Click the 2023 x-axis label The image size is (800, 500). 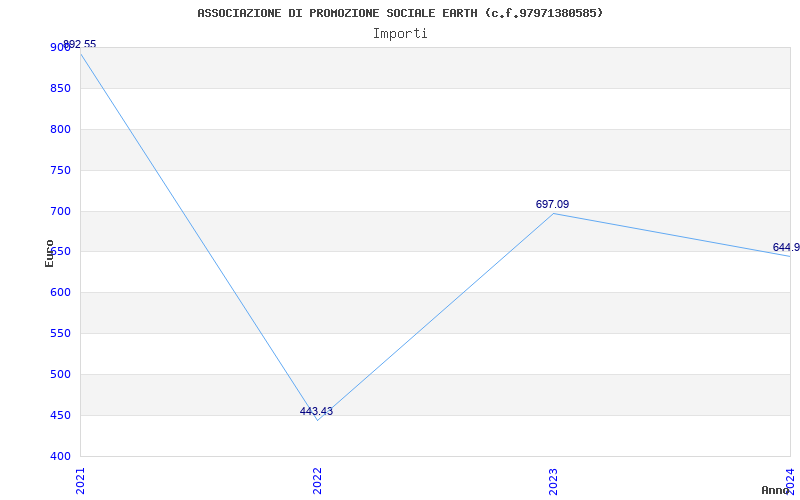(x=554, y=482)
